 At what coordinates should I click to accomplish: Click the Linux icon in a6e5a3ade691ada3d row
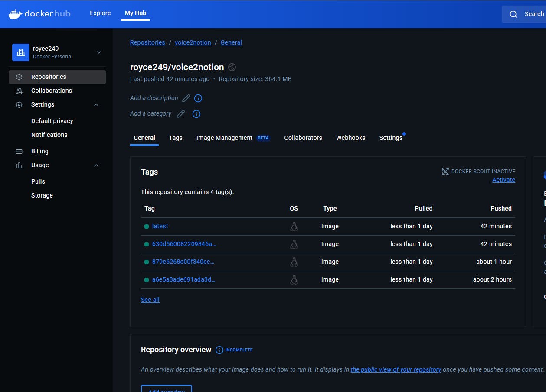pos(294,280)
